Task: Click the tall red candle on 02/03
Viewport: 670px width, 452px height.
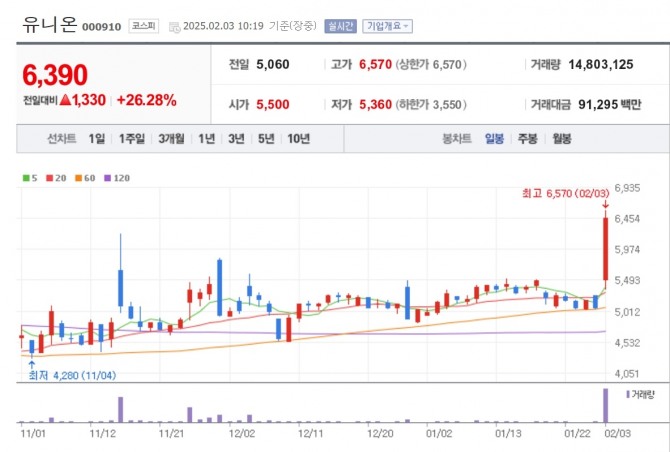Action: click(x=604, y=250)
